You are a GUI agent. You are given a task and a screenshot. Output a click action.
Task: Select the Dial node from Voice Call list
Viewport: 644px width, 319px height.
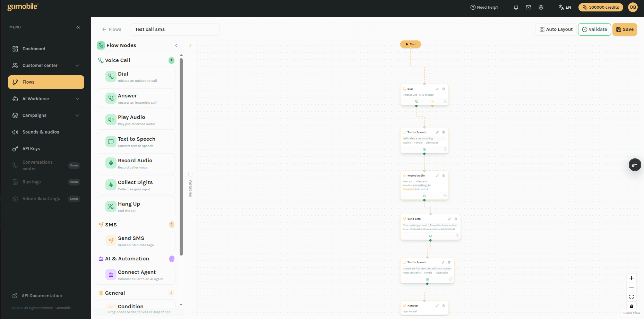(136, 76)
